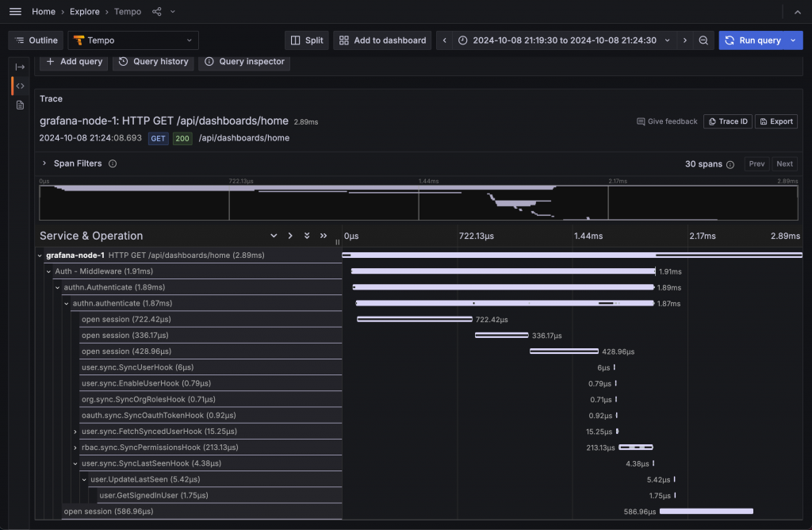Screen dimensions: 812x530
Task: Click the Home breadcrumb
Action: [44, 11]
